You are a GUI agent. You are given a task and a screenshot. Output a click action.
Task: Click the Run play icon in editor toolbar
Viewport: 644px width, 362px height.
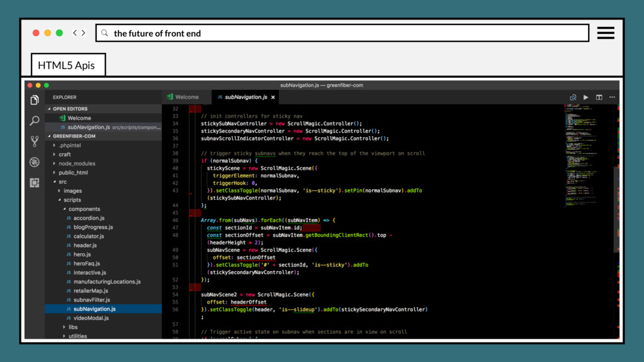(586, 97)
